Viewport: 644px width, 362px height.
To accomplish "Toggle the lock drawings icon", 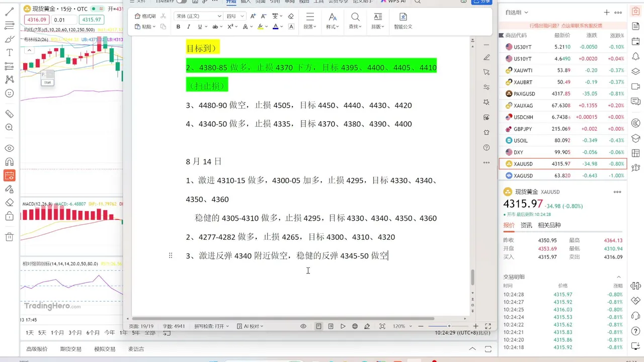I will pyautogui.click(x=9, y=216).
